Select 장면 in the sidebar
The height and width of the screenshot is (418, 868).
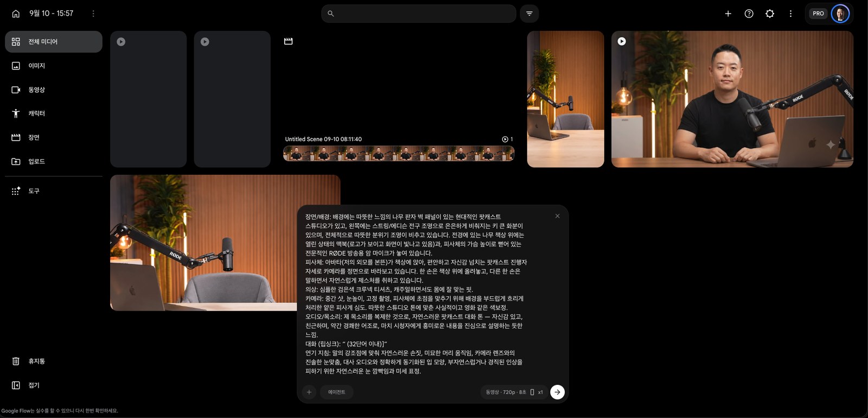tap(54, 137)
